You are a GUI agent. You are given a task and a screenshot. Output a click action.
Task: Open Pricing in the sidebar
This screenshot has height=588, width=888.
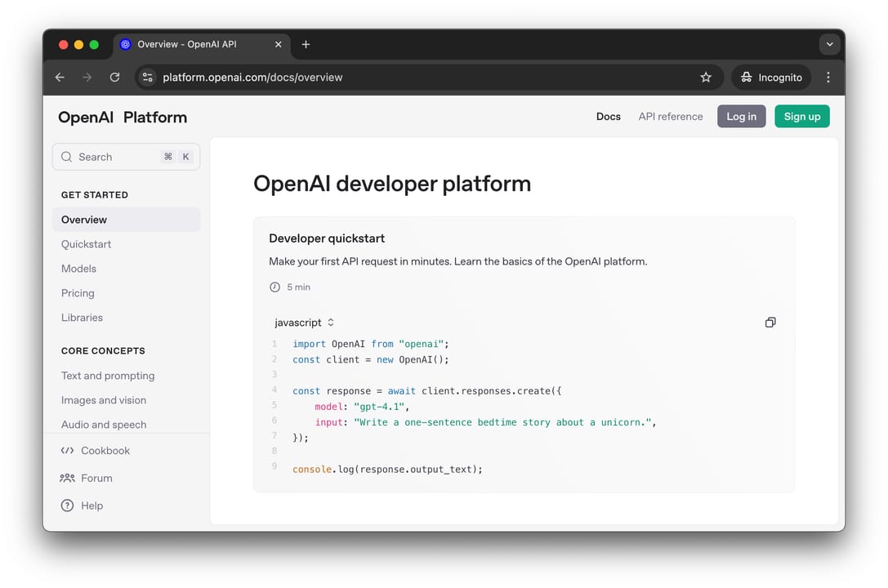(x=78, y=293)
